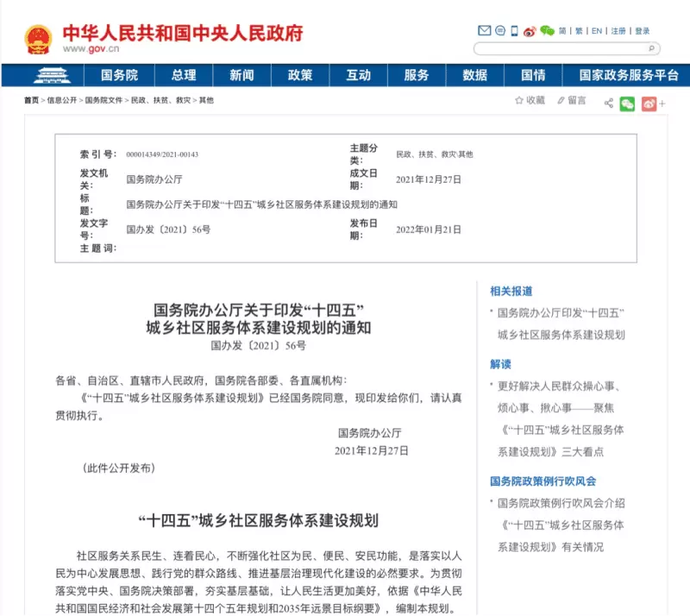Image resolution: width=690 pixels, height=616 pixels.
Task: Click the www.gov.cn site address text
Action: [x=91, y=48]
